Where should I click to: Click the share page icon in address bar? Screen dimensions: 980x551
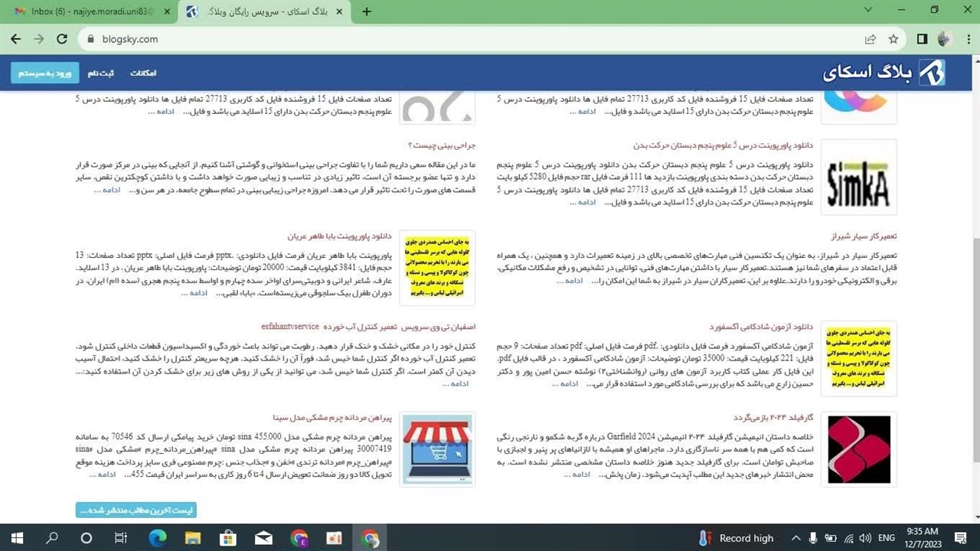[871, 39]
